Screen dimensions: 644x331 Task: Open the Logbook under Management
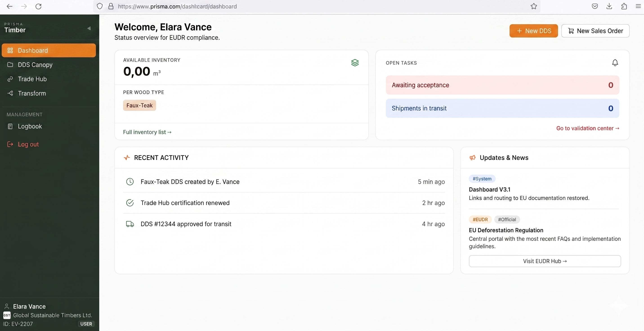pos(49,126)
